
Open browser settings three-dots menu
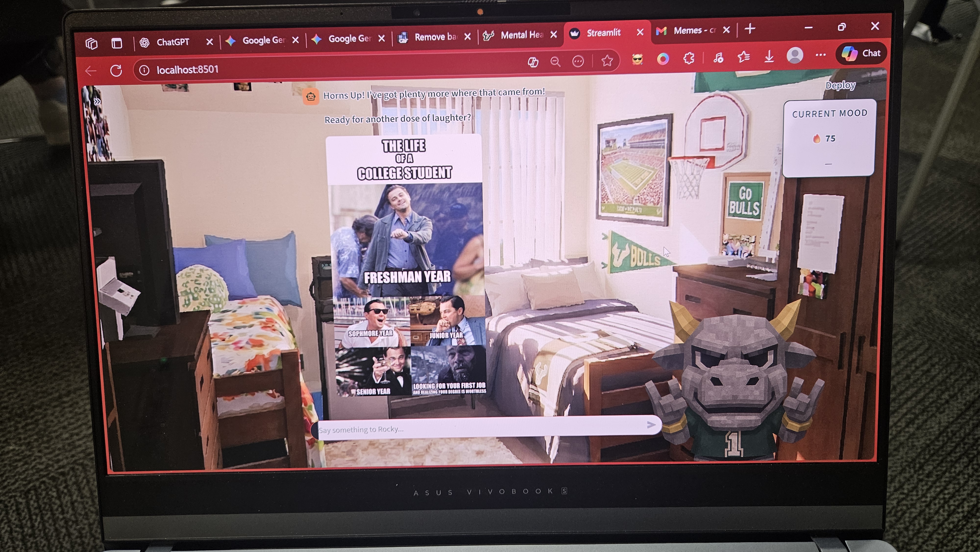click(x=821, y=55)
